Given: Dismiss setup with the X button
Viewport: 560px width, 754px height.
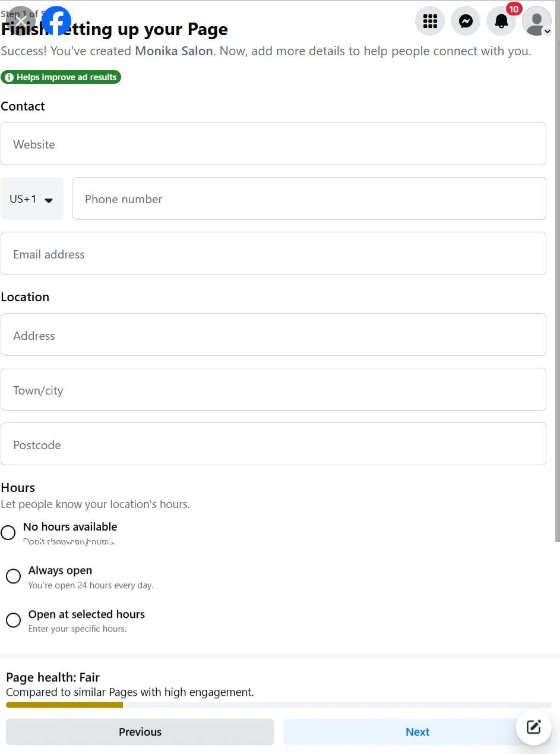Looking at the screenshot, I should (20, 21).
